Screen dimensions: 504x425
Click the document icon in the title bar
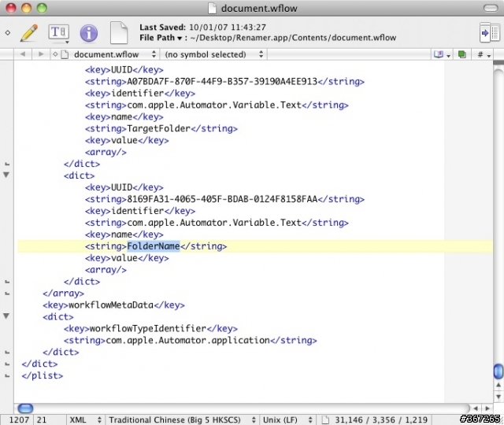click(212, 8)
